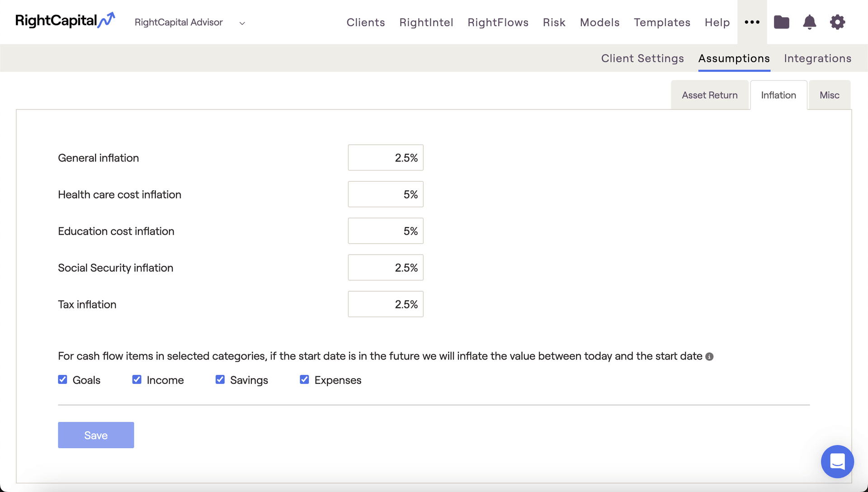The width and height of the screenshot is (868, 492).
Task: Toggle the Income checkbox
Action: click(137, 380)
